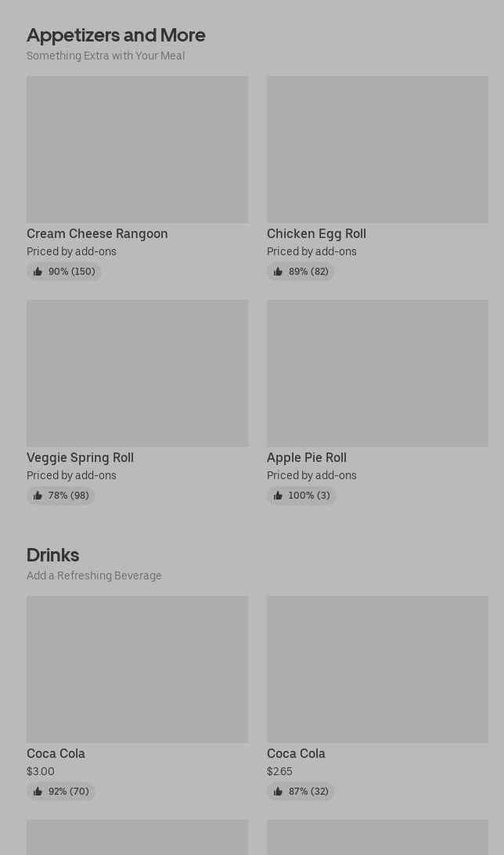The width and height of the screenshot is (504, 855).
Task: Select the Veggie Spring Roll picture
Action: pos(137,373)
